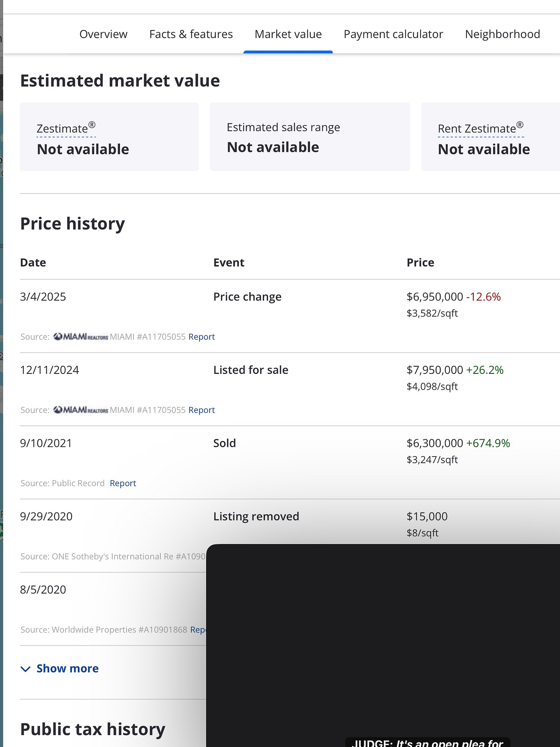
Task: Switch to Facts & features tab
Action: click(191, 34)
